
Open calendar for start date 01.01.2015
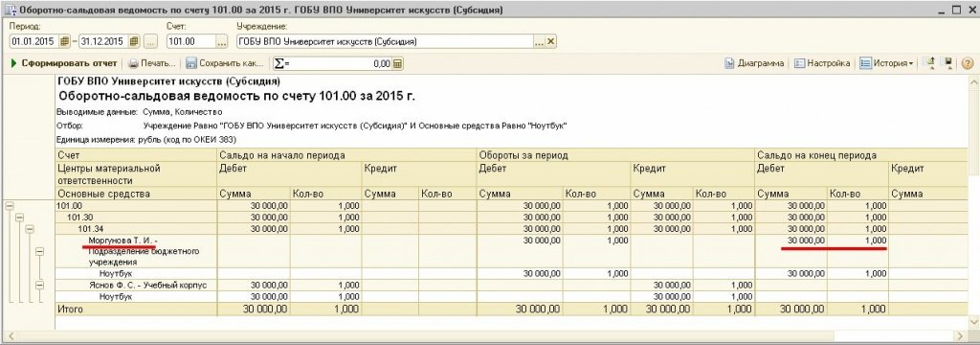(x=64, y=42)
